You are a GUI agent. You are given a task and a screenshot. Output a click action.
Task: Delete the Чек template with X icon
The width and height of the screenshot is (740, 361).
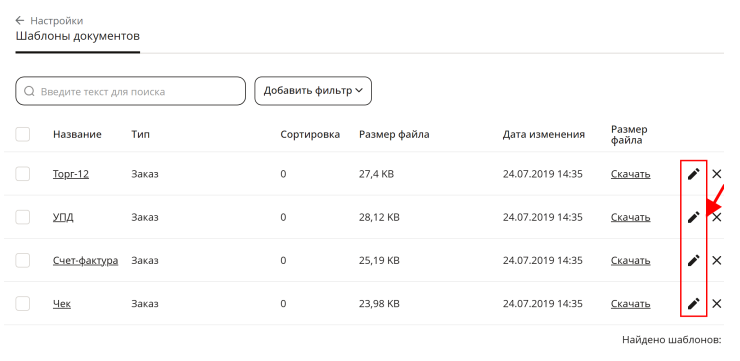716,303
